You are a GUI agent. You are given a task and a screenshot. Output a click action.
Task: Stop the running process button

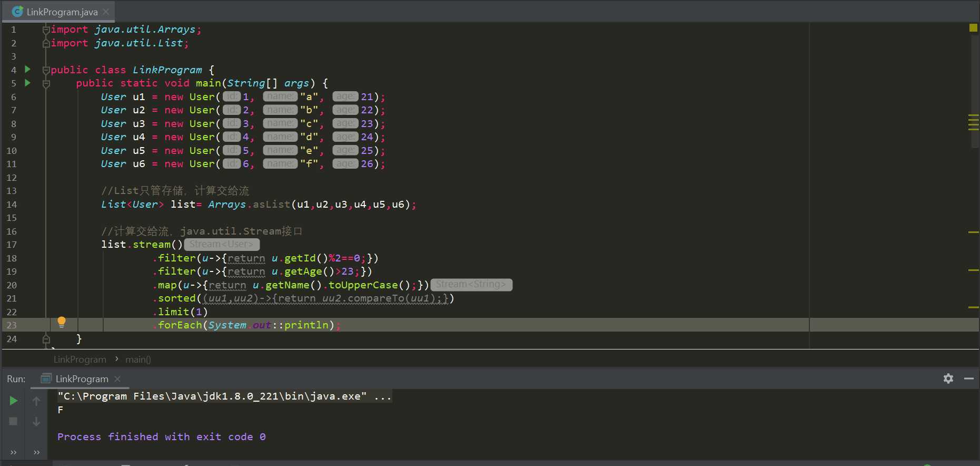pyautogui.click(x=14, y=421)
